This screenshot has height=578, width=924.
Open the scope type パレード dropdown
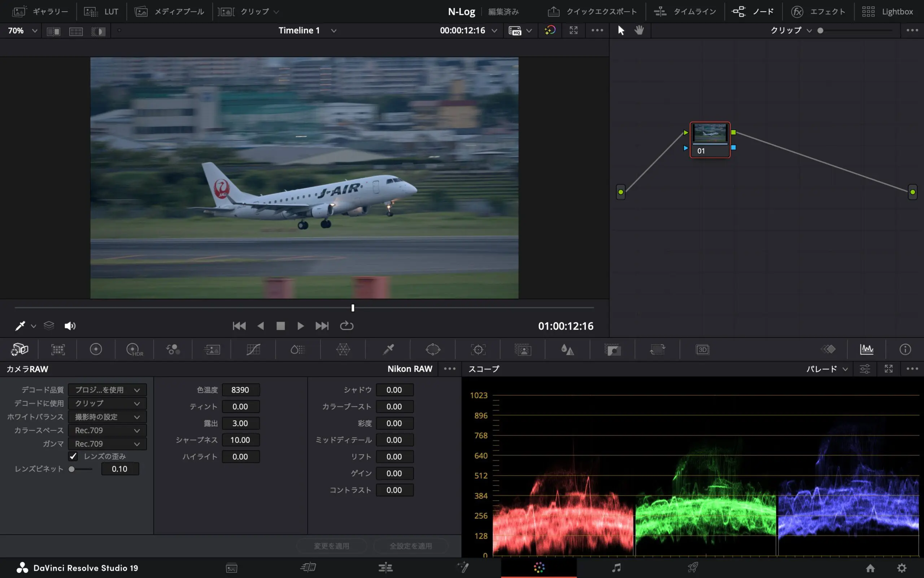pos(827,369)
